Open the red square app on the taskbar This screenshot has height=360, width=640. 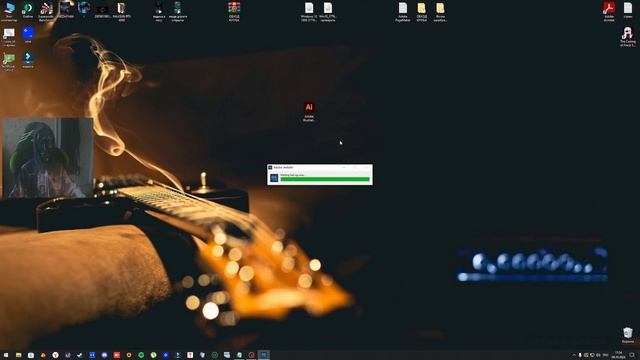[x=116, y=355]
